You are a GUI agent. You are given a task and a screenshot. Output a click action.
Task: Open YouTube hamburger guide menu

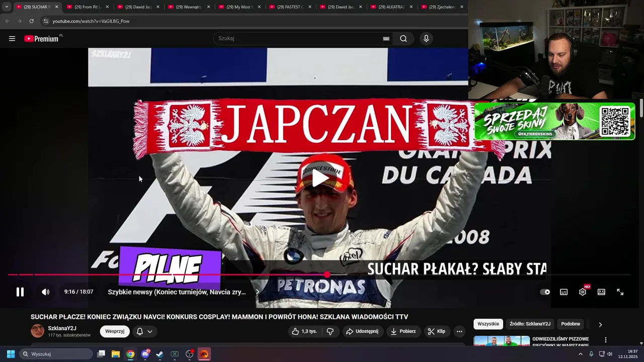point(12,38)
